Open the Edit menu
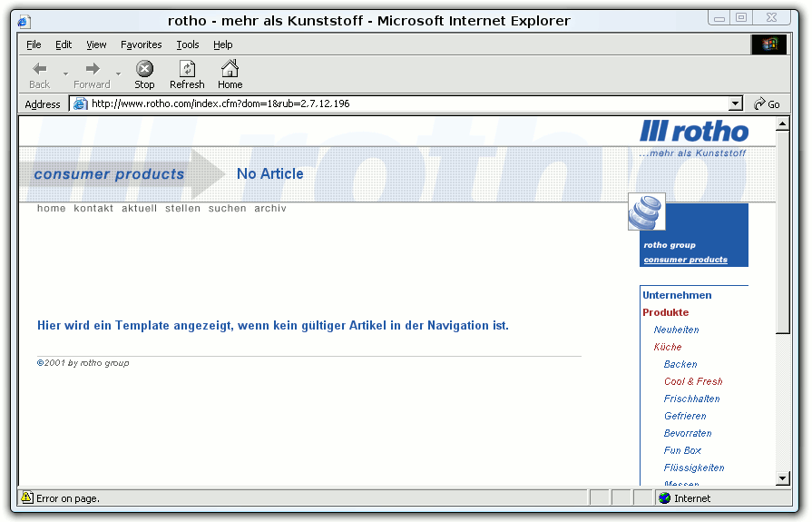 tap(64, 44)
